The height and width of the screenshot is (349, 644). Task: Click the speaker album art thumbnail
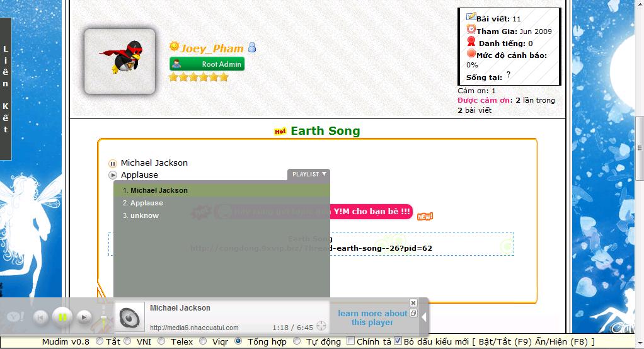(130, 317)
